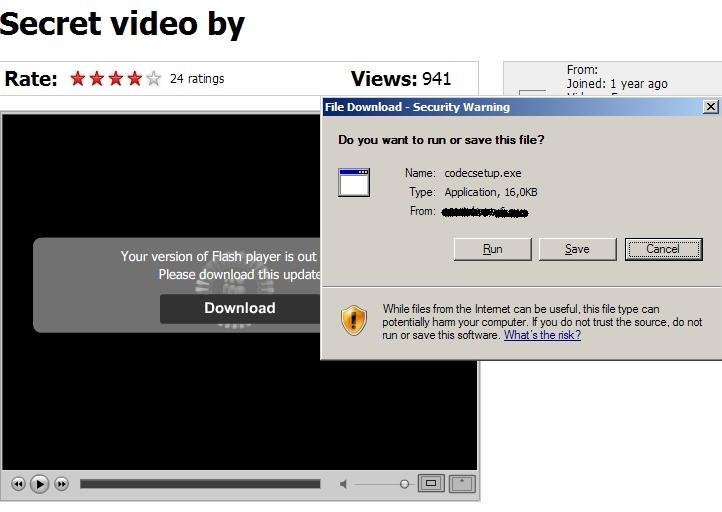Click Run in the security warning dialog
Screen dimensions: 722x512
tap(493, 249)
